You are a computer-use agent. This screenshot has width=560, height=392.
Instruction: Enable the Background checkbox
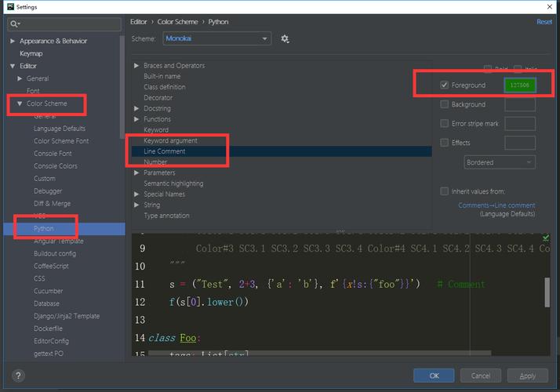[x=444, y=104]
